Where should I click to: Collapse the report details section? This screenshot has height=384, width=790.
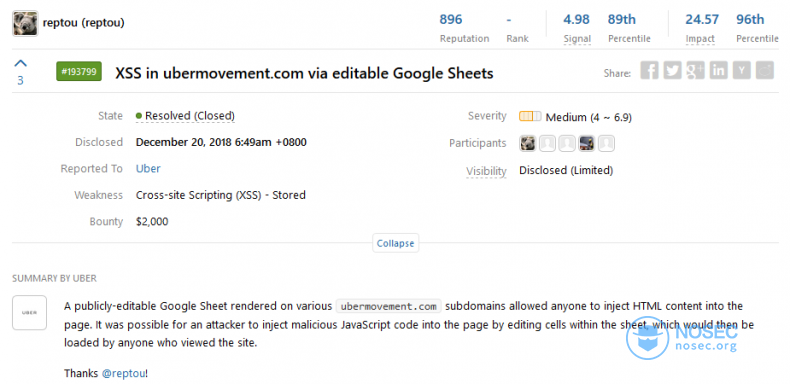[x=396, y=243]
